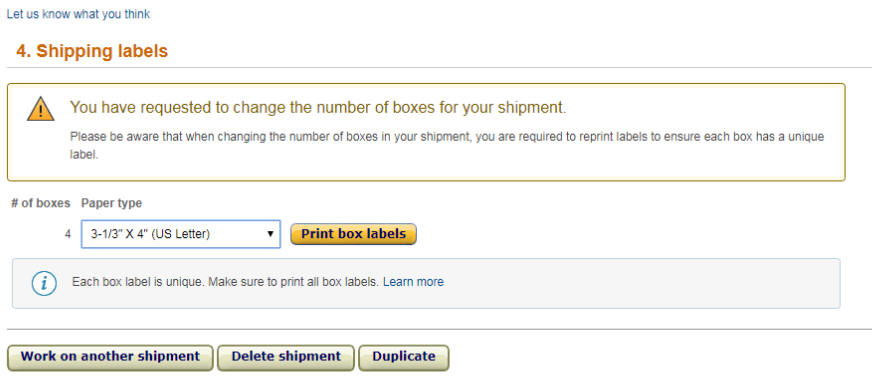This screenshot has width=872, height=383.
Task: Click the reprint labels warning paragraph
Action: point(447,145)
